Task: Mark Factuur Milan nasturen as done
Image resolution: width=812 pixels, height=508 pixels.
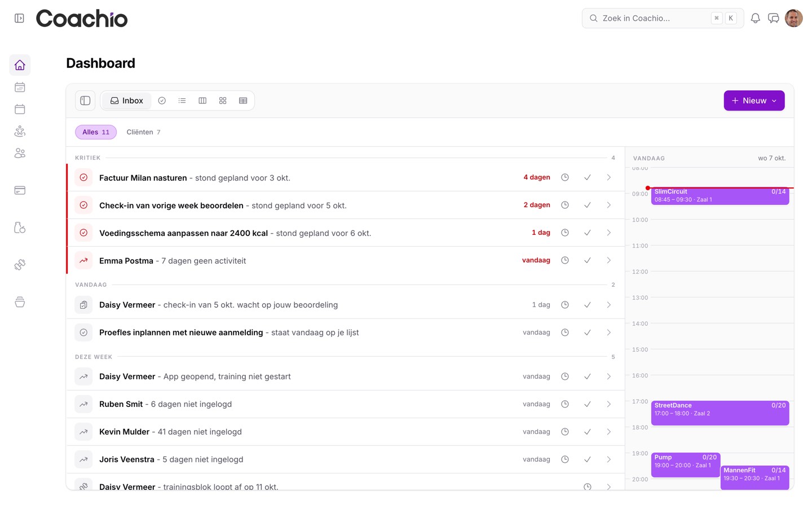Action: [587, 177]
